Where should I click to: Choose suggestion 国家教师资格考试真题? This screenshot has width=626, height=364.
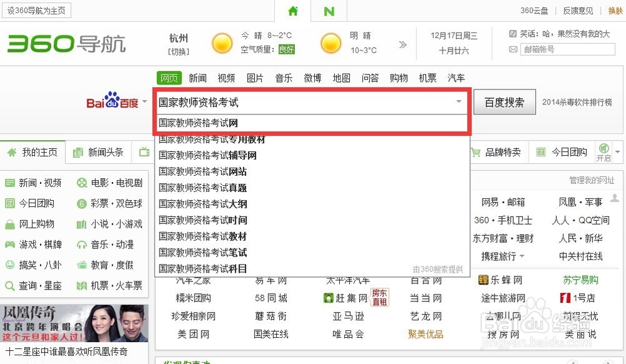coord(311,188)
